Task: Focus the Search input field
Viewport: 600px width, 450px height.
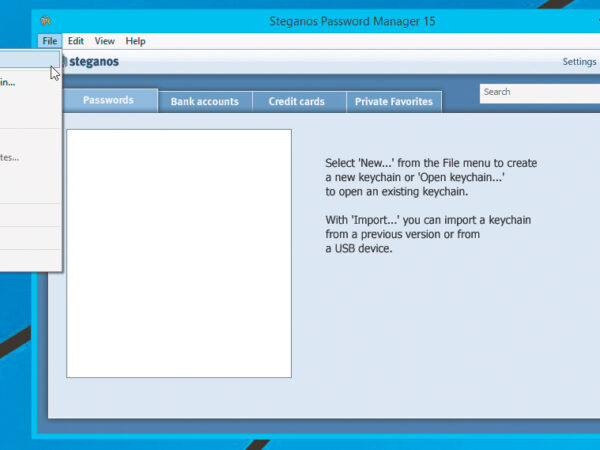Action: 538,92
